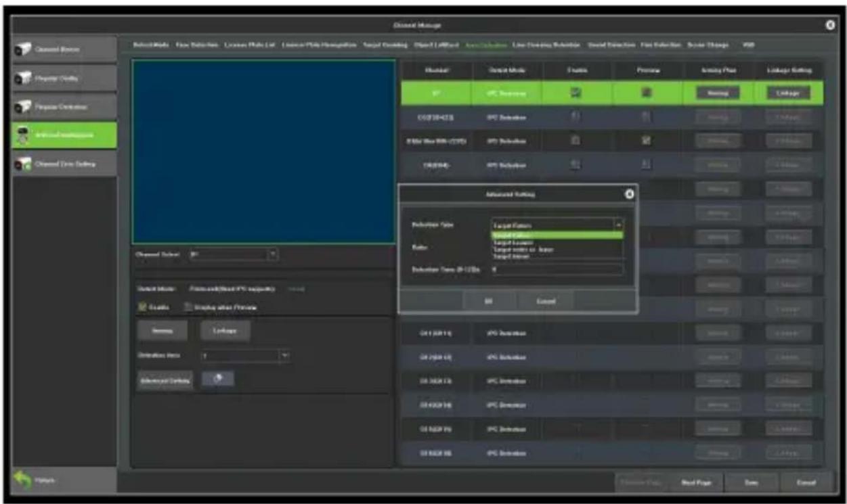
Task: Open the Detection Type dropdown arrow
Action: point(618,224)
